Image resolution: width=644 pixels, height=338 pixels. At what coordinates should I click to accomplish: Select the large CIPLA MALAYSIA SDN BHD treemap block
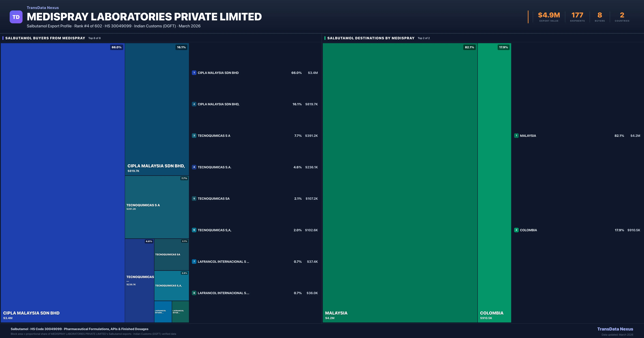coord(63,183)
